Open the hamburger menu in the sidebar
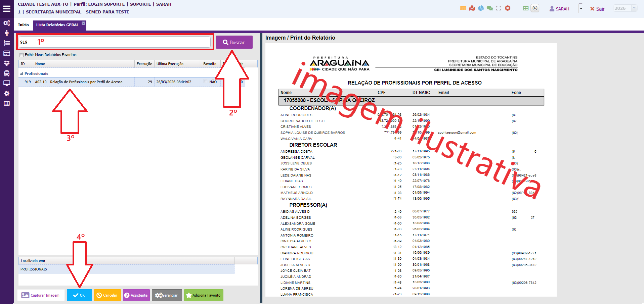 point(7,9)
